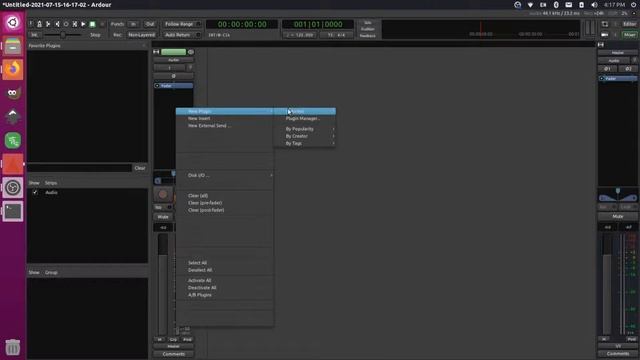Screen dimensions: 640x360
Task: Click the strip width icon on Audio strip
Action: point(156,52)
